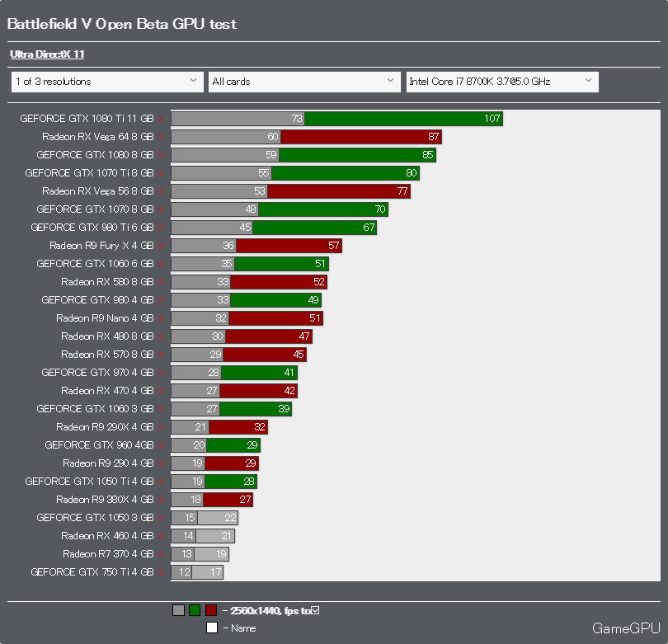Remove Radeon RX 460 4 GB with X
Screen dimensions: 668x644
[x=161, y=536]
